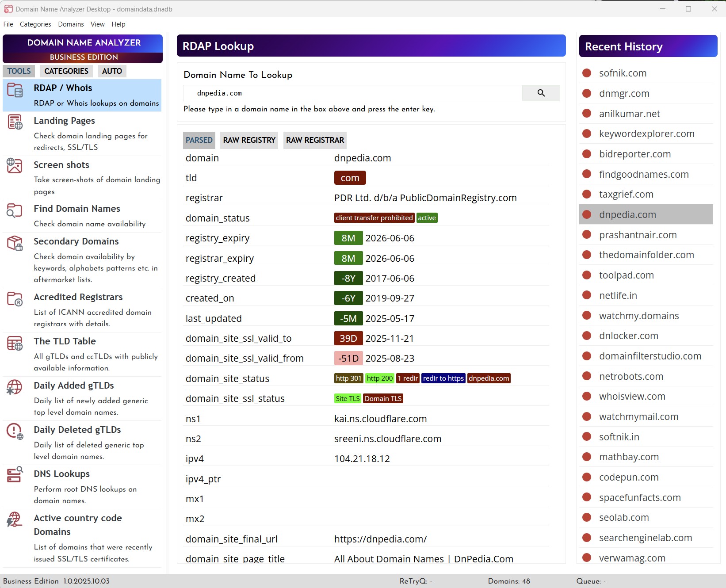Open the Domains menu
The image size is (726, 588).
(x=71, y=24)
